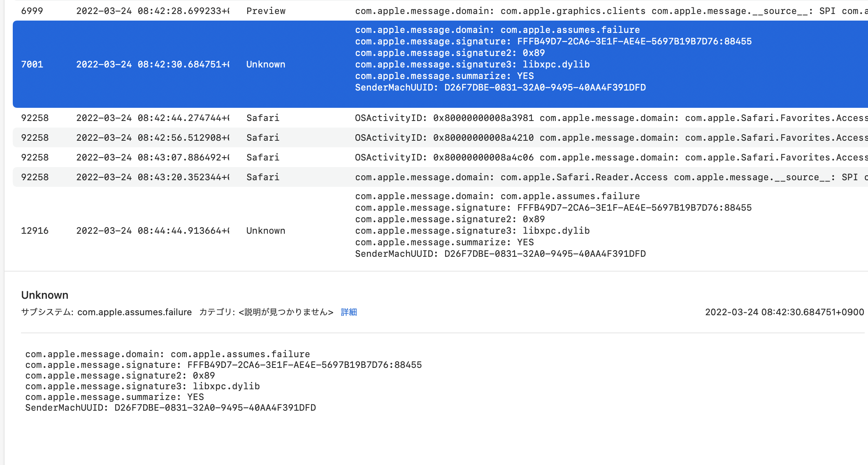The image size is (868, 465).
Task: Select the log entry with PID 12916
Action: (x=35, y=231)
